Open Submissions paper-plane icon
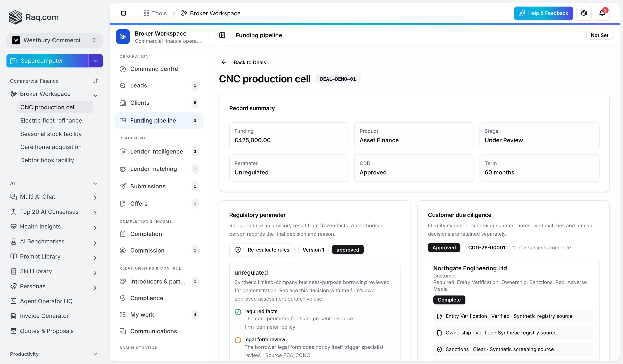Screen dimensions: 623x364 [x=123, y=186]
